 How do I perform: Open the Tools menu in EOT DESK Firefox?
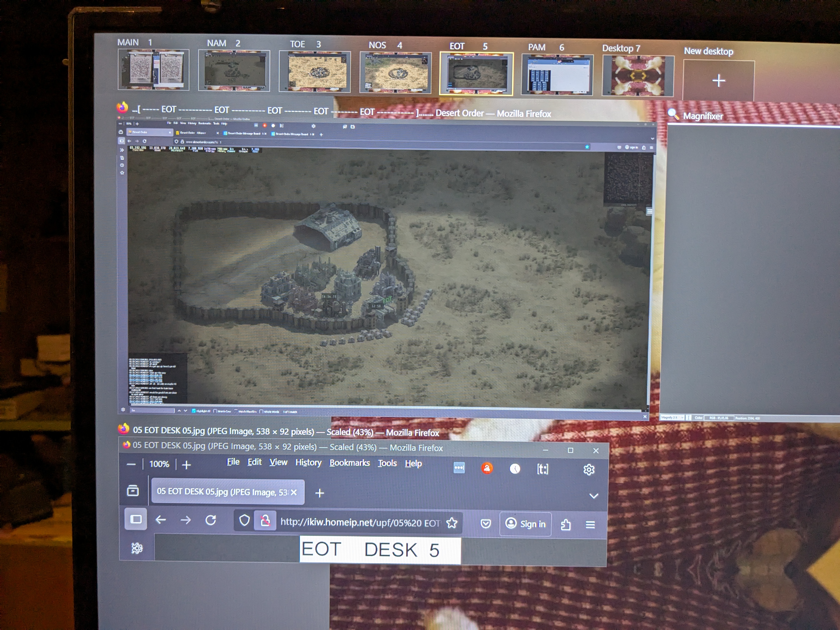[387, 463]
